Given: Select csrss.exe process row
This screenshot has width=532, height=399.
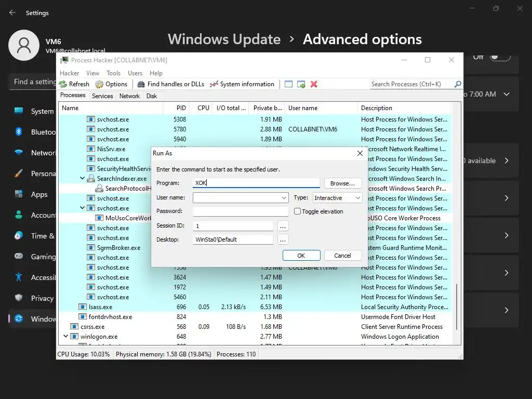Looking at the screenshot, I should 255,326.
